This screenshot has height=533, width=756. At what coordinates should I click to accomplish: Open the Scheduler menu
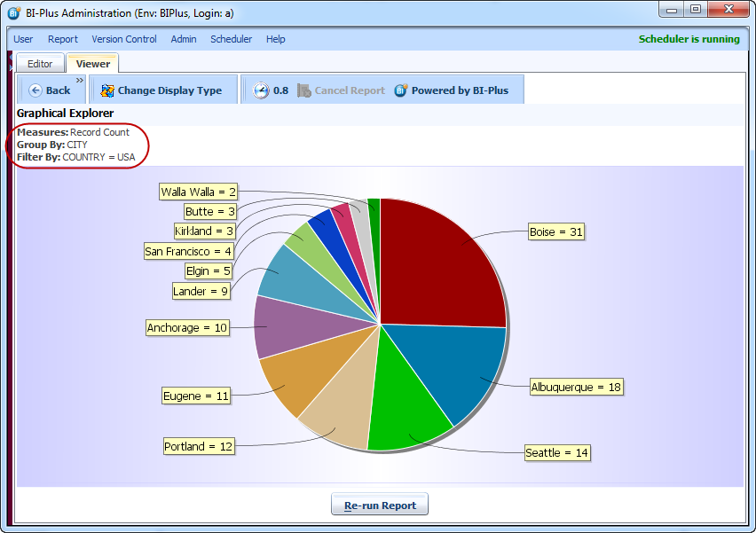click(x=231, y=39)
